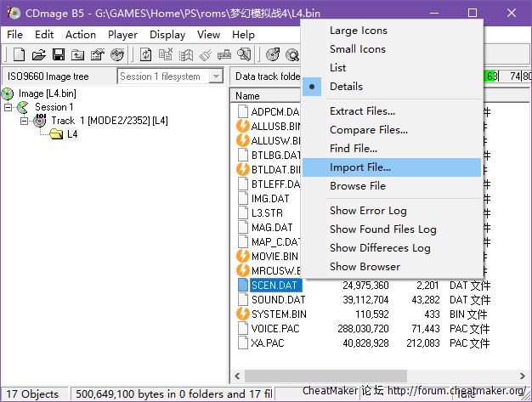
Task: Click the New image toolbar icon
Action: 19,54
